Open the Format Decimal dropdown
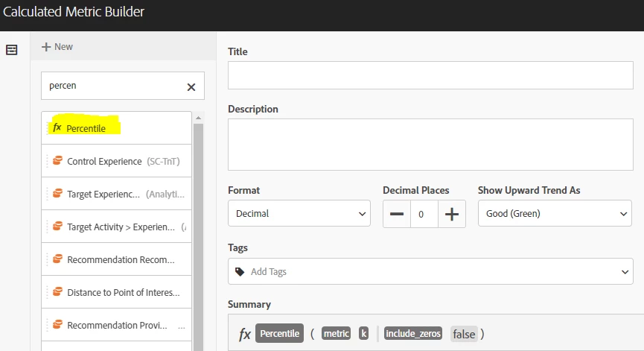 pos(299,213)
